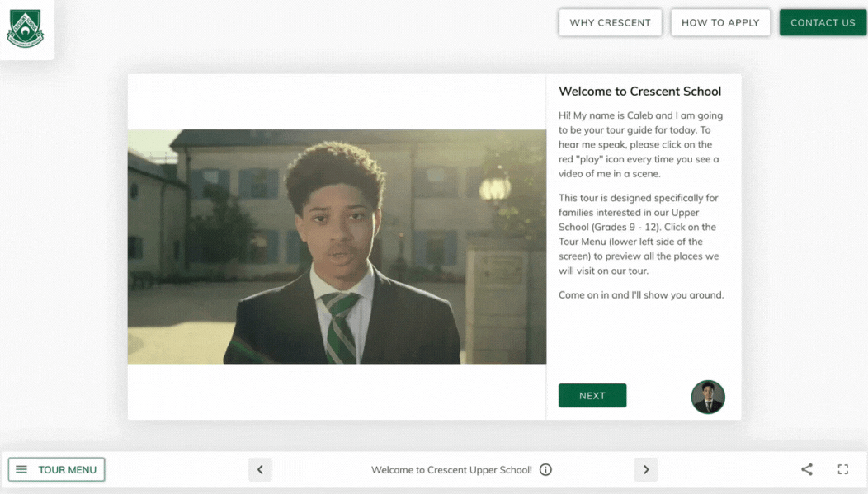Click the tour guide circular avatar
This screenshot has height=494, width=868.
[708, 397]
